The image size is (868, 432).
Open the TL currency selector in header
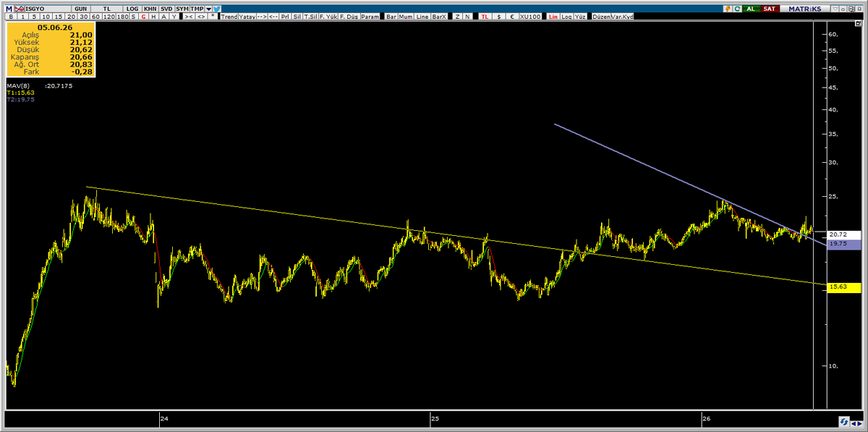[107, 9]
